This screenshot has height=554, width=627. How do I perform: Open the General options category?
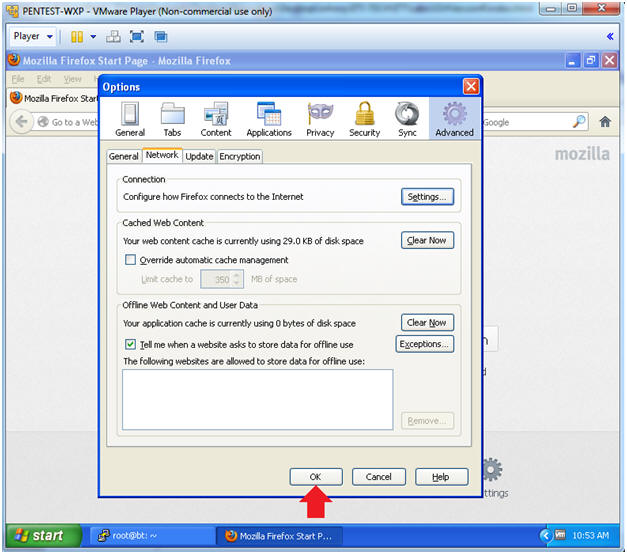tap(130, 119)
